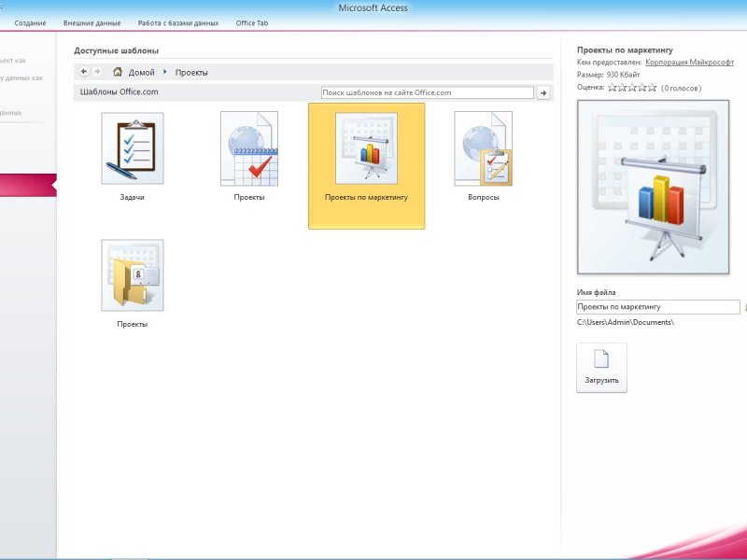
Task: Click the Office.com template search field
Action: tap(428, 92)
